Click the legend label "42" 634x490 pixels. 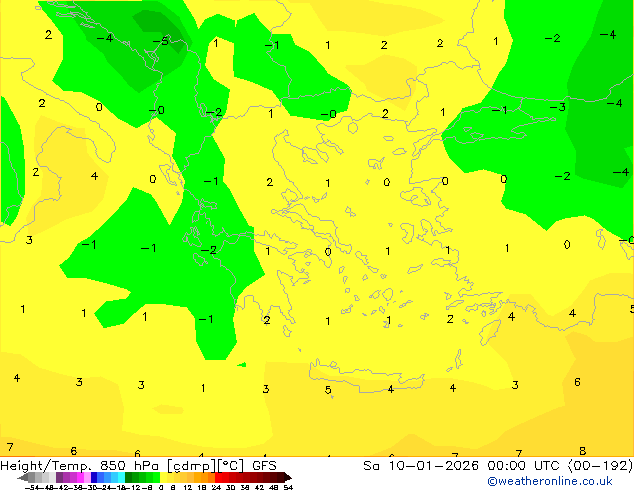(x=260, y=487)
